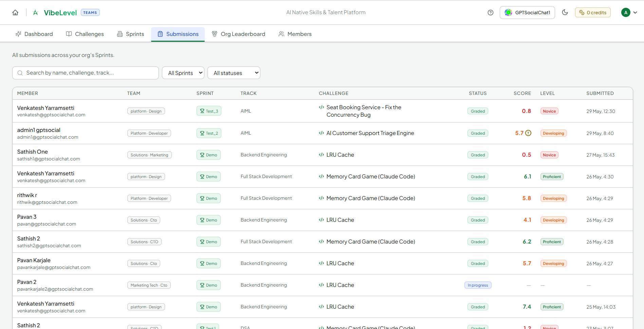Image resolution: width=644 pixels, height=329 pixels.
Task: Click the Test_3 sprint trophy badge
Action: point(209,111)
